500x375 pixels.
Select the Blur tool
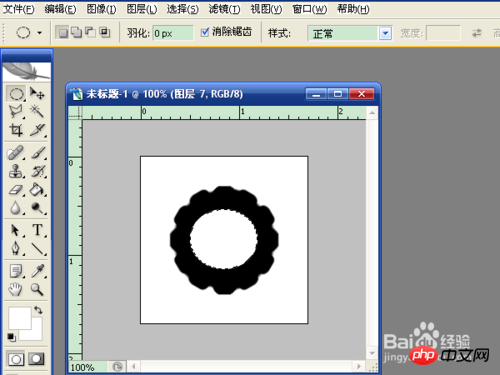point(16,208)
